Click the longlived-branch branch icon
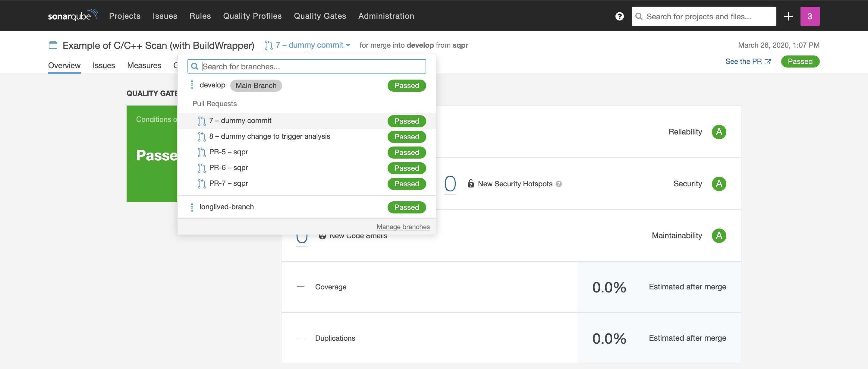868x369 pixels. pos(192,207)
